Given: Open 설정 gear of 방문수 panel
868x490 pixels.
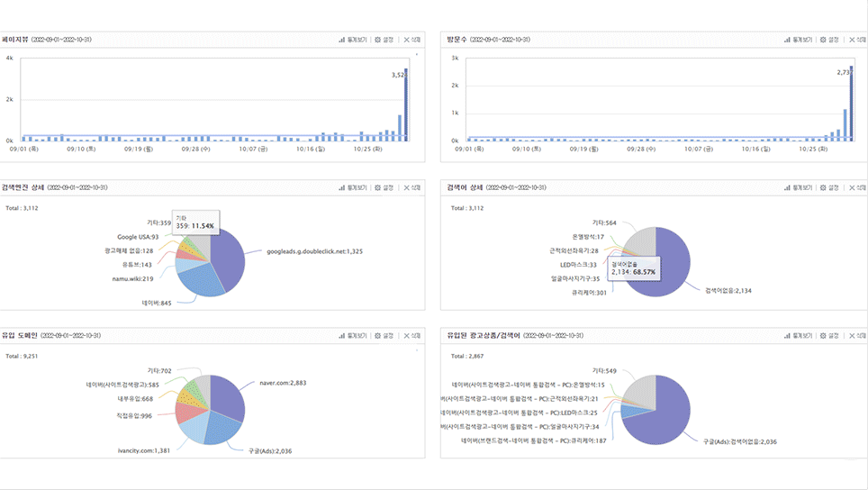Looking at the screenshot, I should pyautogui.click(x=828, y=40).
